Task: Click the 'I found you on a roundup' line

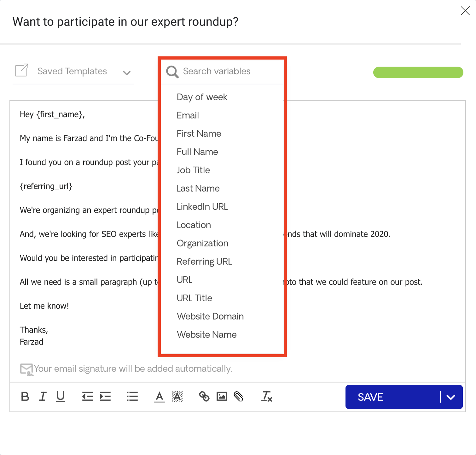Action: [89, 162]
